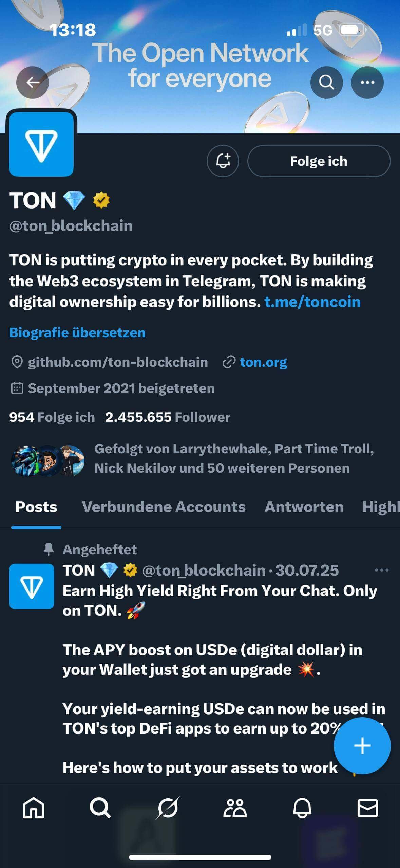Viewport: 400px width, 868px height.
Task: Open Communities icon in bottom navigation
Action: coord(235,808)
